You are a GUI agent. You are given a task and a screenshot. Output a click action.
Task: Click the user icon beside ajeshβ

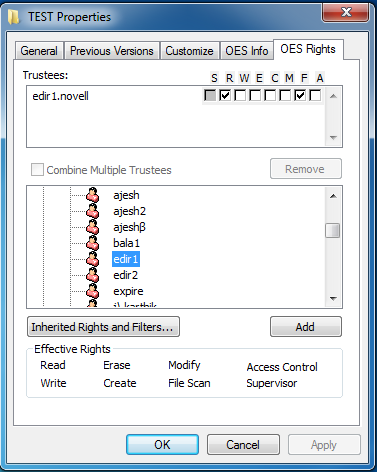(92, 227)
